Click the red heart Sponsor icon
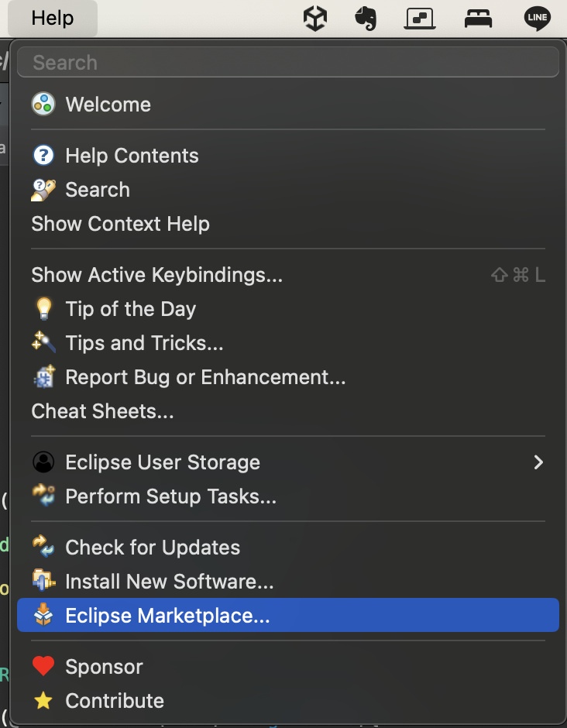The height and width of the screenshot is (728, 567). coord(43,667)
